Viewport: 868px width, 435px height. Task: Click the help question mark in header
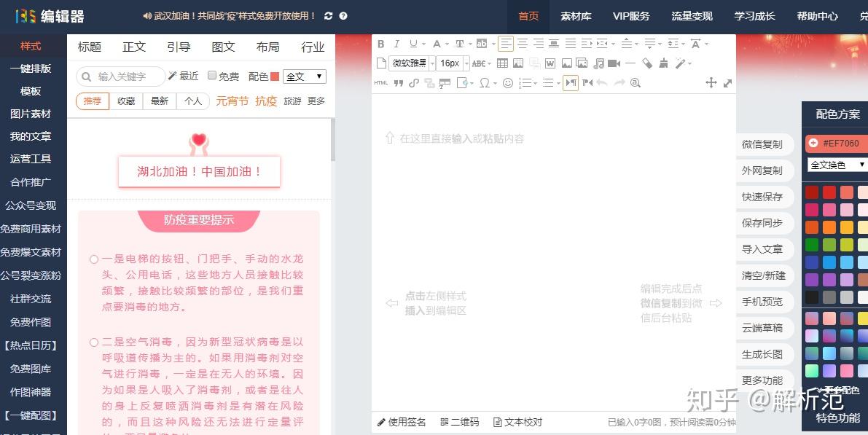343,16
